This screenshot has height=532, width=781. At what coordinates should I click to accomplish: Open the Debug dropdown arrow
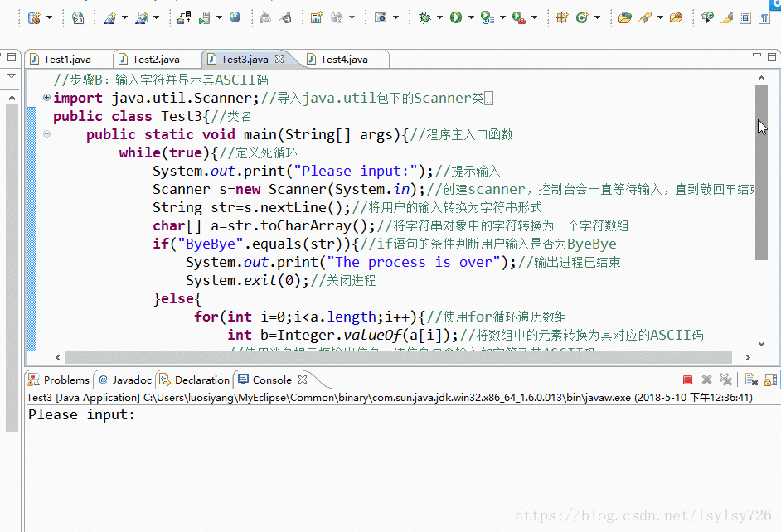[x=439, y=17]
